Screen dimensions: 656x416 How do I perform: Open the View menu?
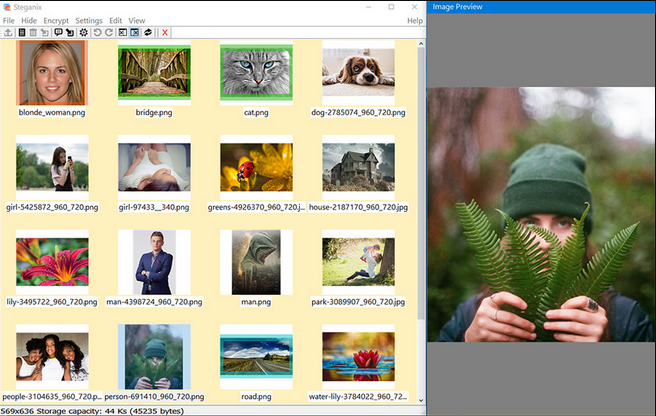click(137, 21)
